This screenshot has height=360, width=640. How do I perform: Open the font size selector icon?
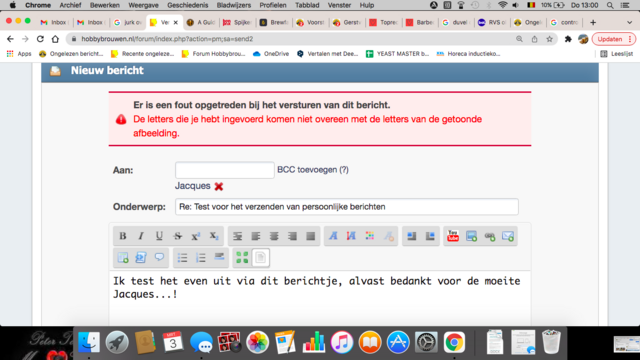351,236
